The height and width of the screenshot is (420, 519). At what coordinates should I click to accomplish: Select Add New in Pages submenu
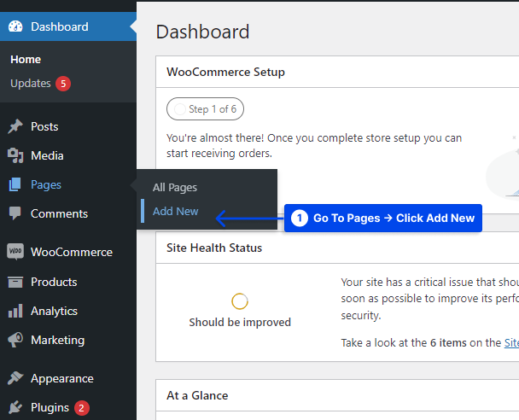click(176, 211)
